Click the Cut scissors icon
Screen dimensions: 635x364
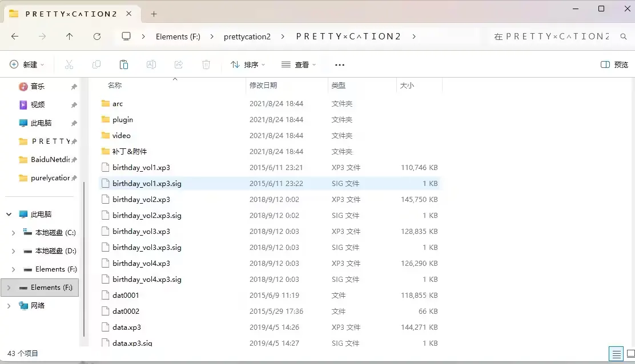pyautogui.click(x=69, y=64)
